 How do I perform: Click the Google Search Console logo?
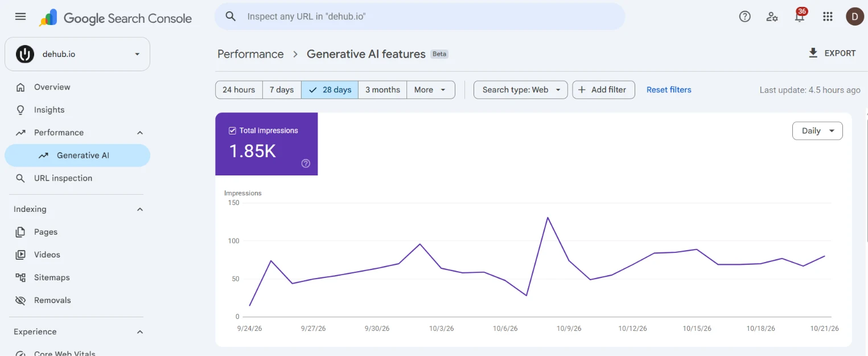pyautogui.click(x=116, y=18)
